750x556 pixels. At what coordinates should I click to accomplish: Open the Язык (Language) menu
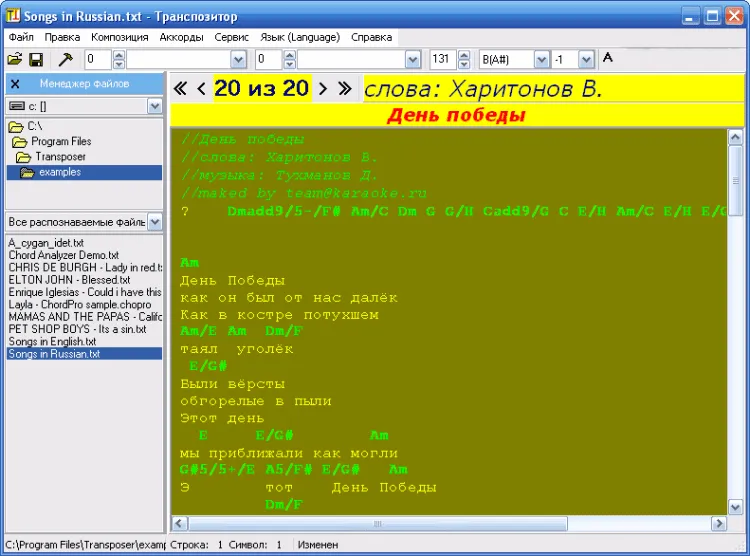pos(300,37)
